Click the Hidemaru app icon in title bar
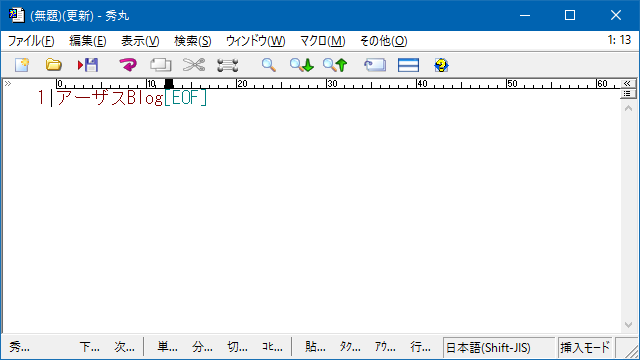Screen dimensions: 640x360 coord(16,16)
